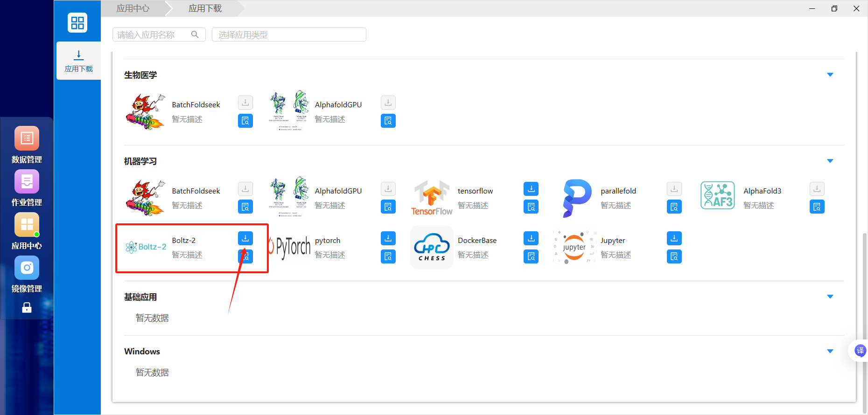Select the 应用下载 sidebar tab
Viewport: 868px width, 415px height.
coord(78,61)
